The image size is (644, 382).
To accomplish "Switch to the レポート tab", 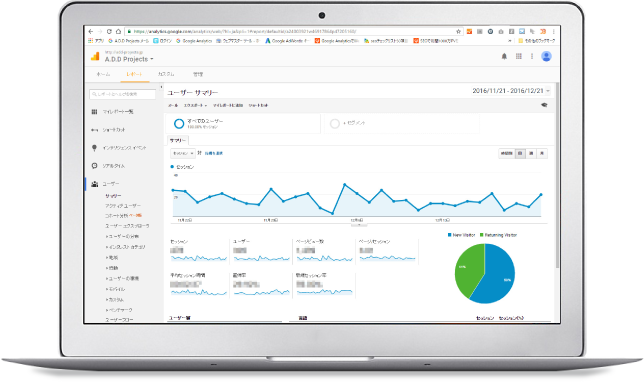I will tap(134, 74).
